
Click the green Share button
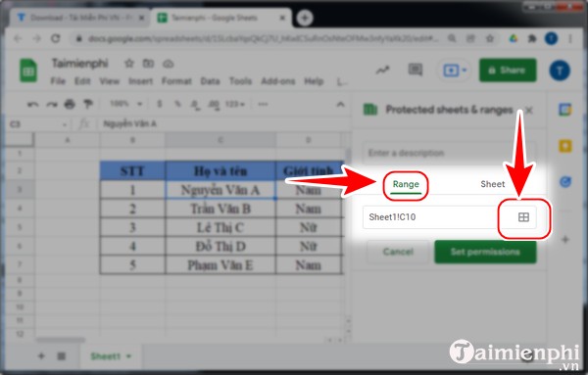coord(508,70)
